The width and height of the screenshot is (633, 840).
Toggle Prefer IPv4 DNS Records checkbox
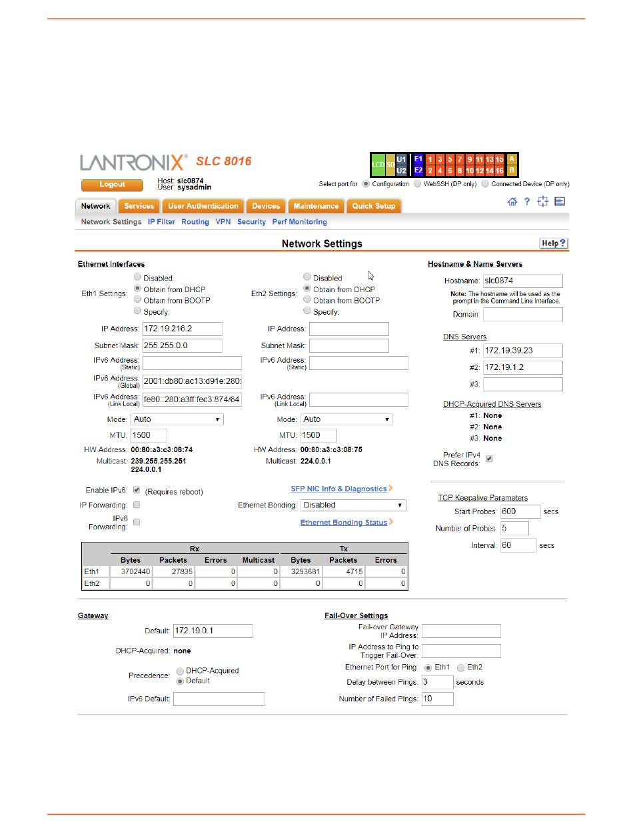489,459
